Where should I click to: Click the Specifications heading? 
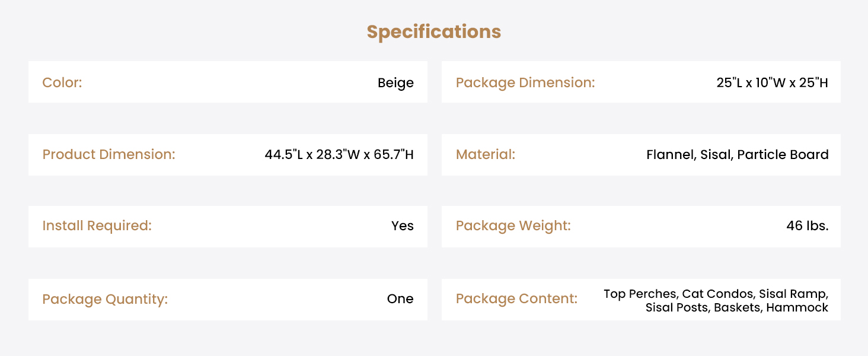tap(433, 32)
